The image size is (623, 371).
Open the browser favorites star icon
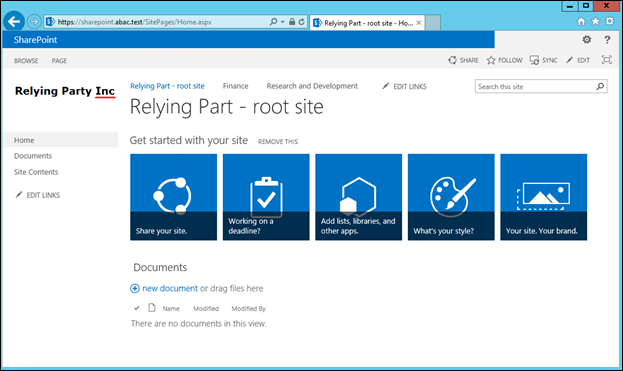click(595, 21)
